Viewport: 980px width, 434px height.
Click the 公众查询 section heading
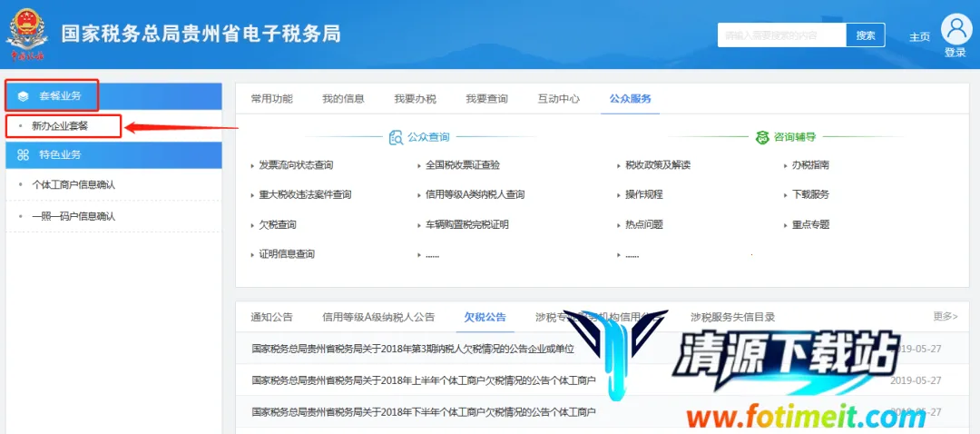pos(428,138)
